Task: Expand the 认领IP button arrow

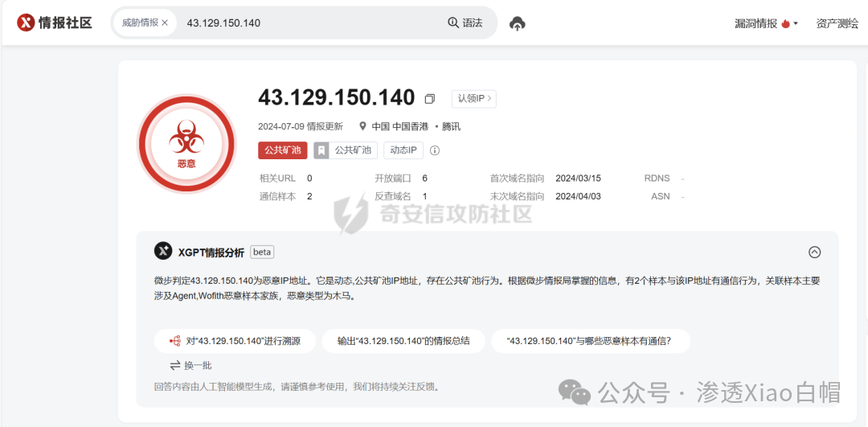Action: (x=489, y=98)
